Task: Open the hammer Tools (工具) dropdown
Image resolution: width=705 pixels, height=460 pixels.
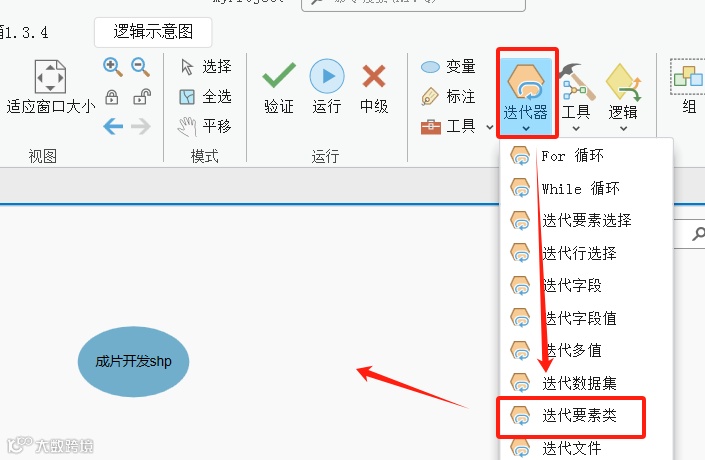Action: (576, 98)
